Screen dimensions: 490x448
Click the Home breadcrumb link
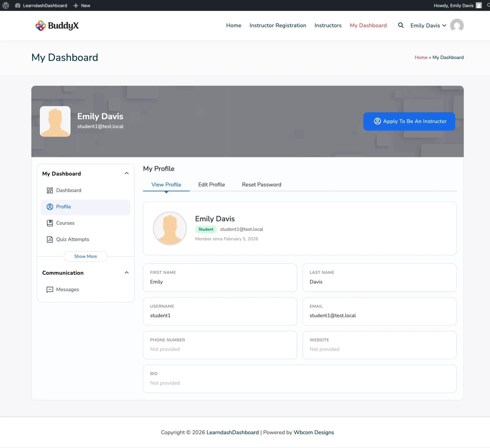click(x=421, y=57)
